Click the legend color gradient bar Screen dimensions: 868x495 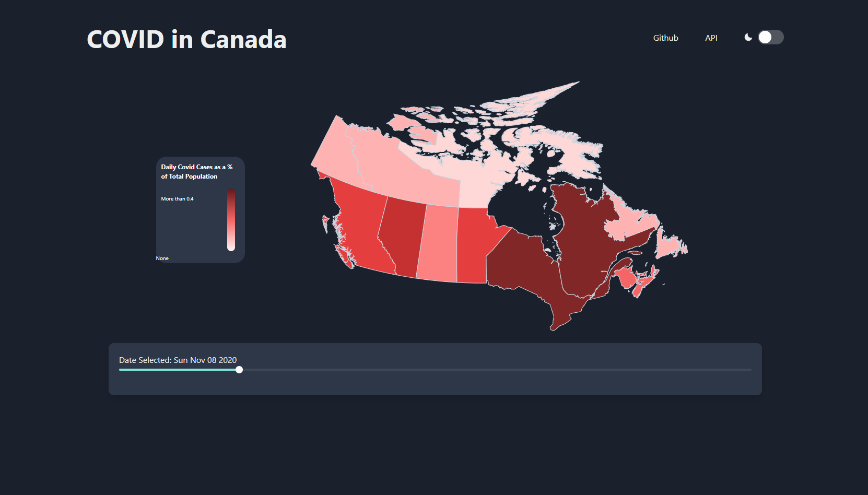[x=231, y=219]
